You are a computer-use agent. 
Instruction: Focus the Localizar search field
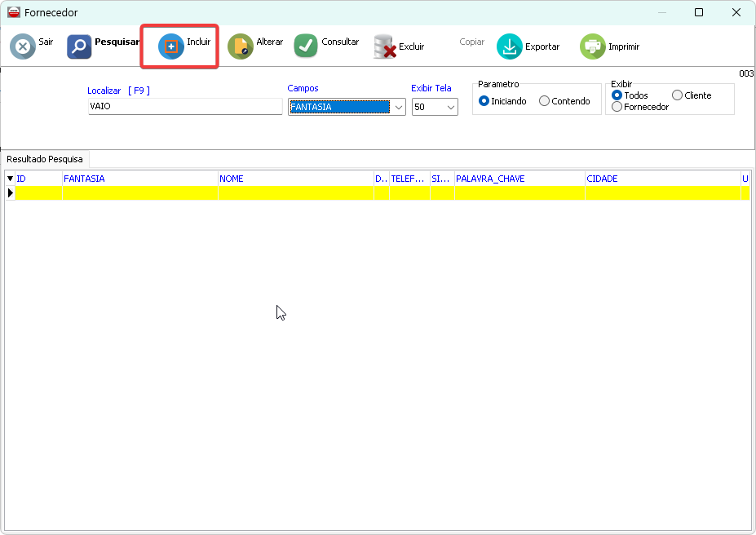[x=185, y=106]
